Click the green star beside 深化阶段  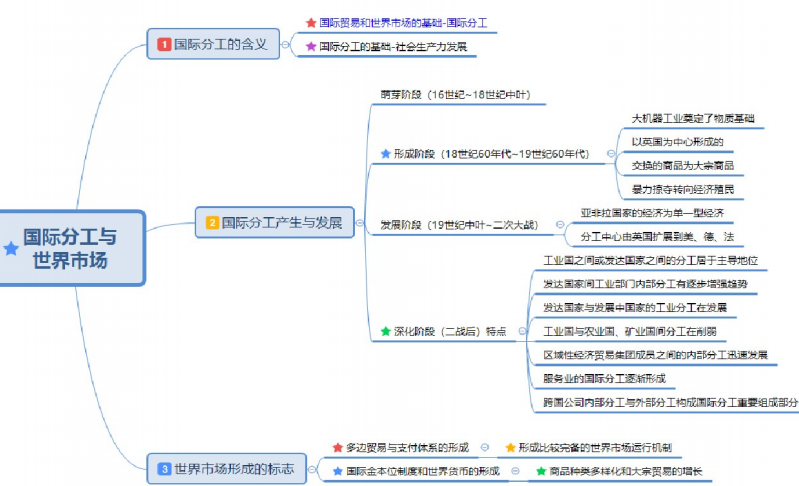point(386,331)
